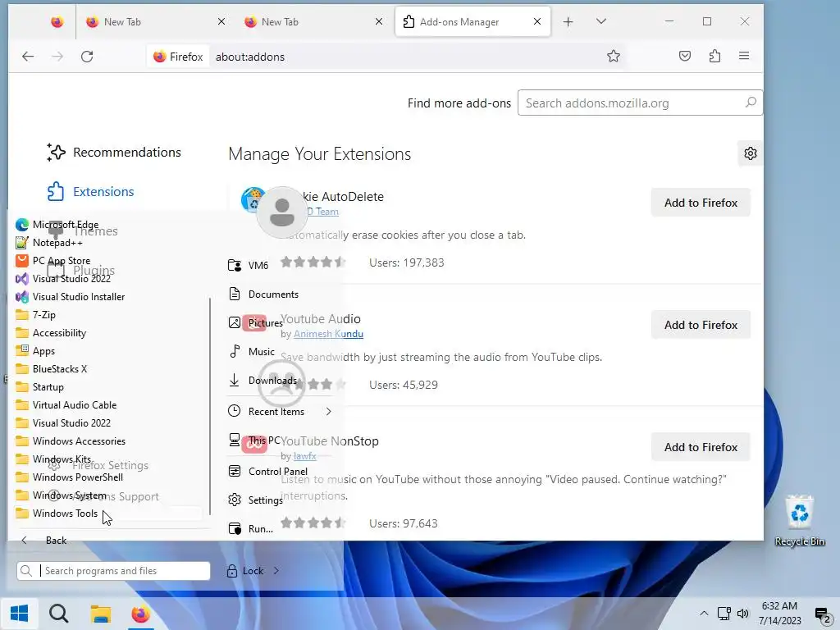This screenshot has height=630, width=840.
Task: Click the Search addons.mozilla.org field
Action: point(640,103)
